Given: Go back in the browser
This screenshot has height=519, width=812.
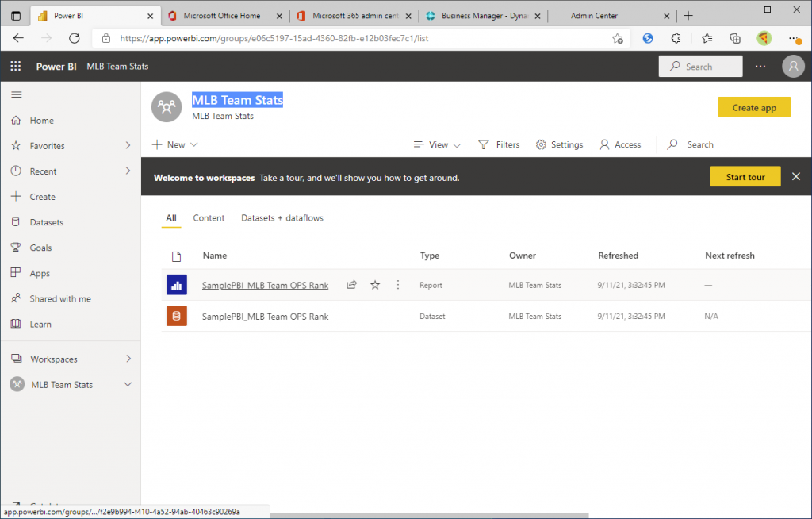Looking at the screenshot, I should [18, 38].
